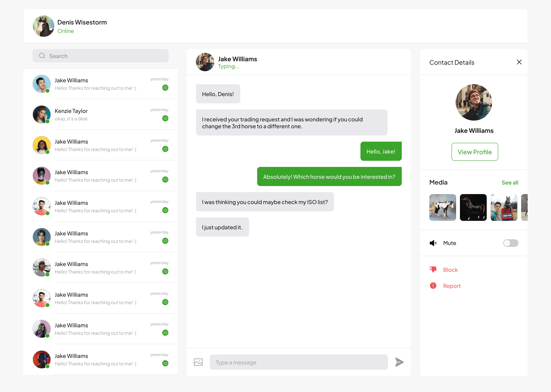Click the message about the trading request
Screen dimensions: 551x392
pos(292,123)
